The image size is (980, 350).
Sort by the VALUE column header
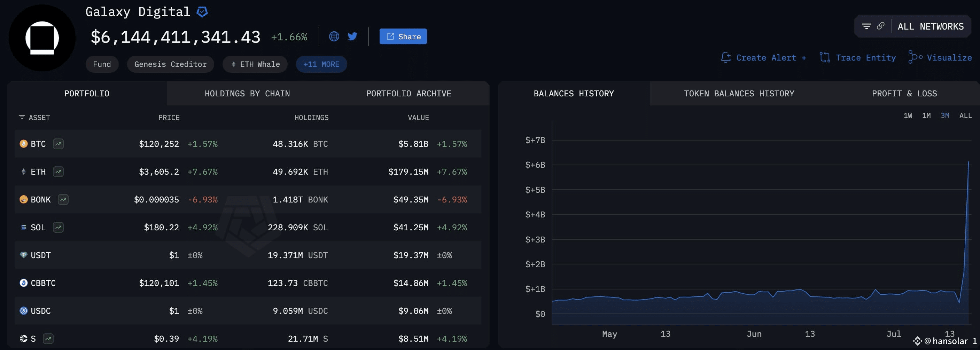(x=419, y=118)
